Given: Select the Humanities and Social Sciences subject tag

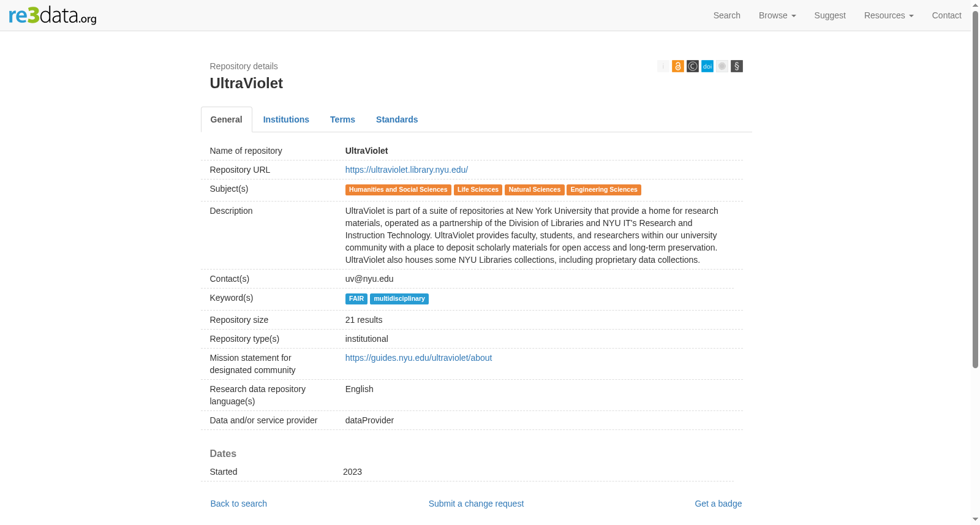Looking at the screenshot, I should pyautogui.click(x=398, y=190).
